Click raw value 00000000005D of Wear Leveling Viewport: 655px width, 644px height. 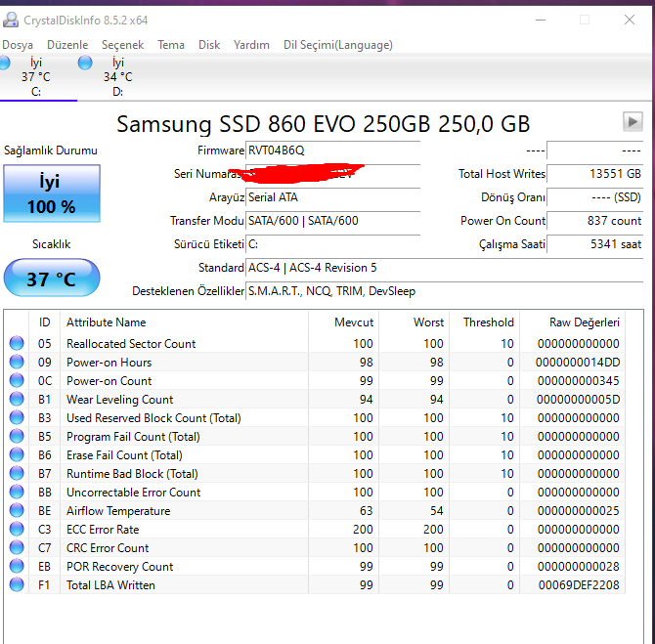tap(578, 400)
